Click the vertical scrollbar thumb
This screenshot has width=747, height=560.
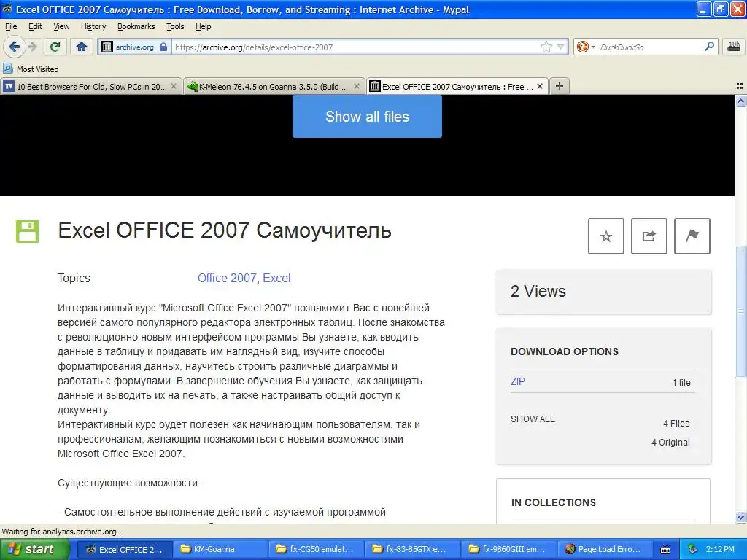point(740,312)
